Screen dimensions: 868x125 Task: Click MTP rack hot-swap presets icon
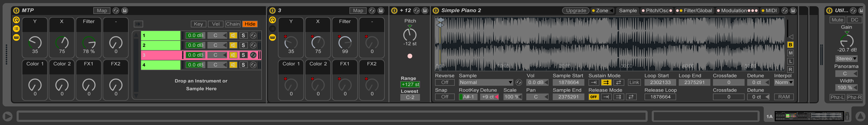(x=116, y=10)
